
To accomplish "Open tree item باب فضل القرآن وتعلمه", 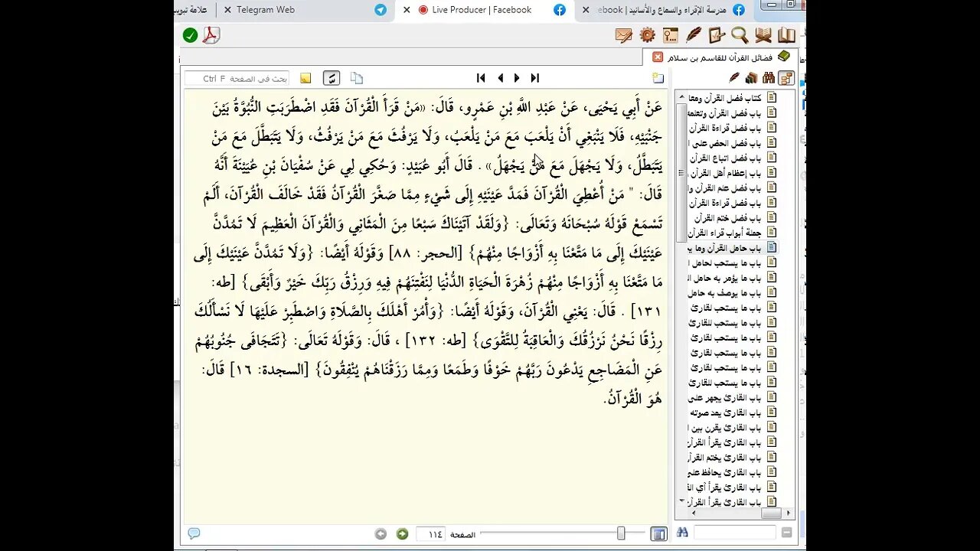I will [x=733, y=112].
